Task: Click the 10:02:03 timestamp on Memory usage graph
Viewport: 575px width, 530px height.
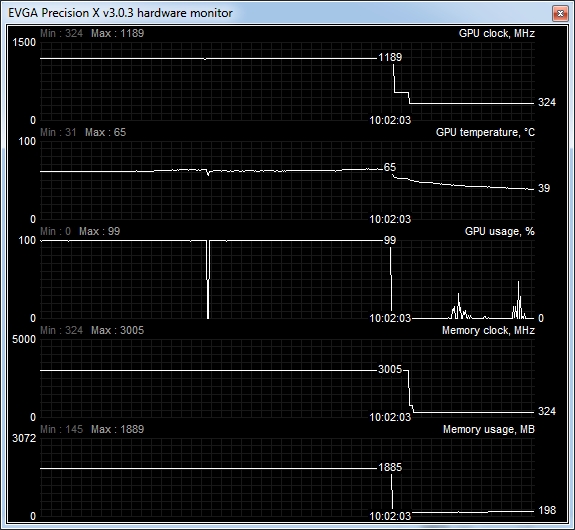Action: click(x=390, y=517)
